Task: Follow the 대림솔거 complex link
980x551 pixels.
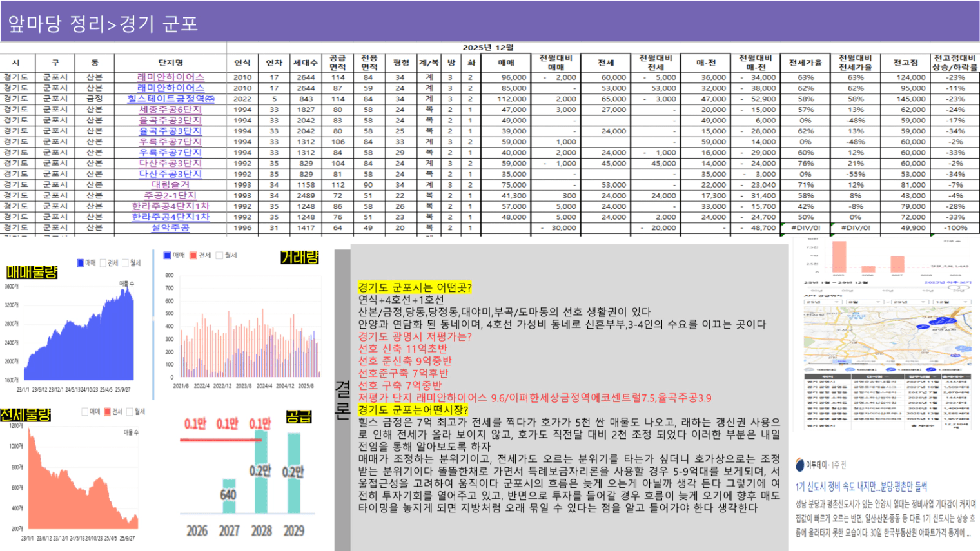Action: [170, 185]
